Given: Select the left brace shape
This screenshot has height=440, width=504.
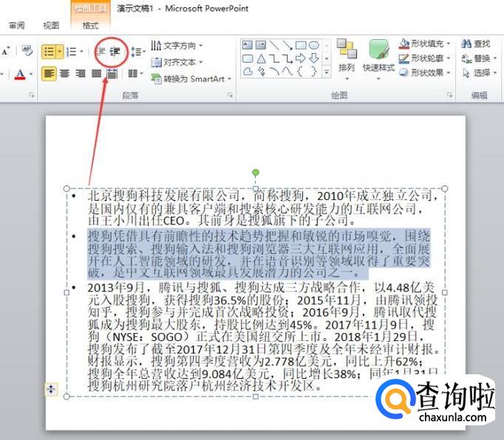Looking at the screenshot, I should click(299, 72).
